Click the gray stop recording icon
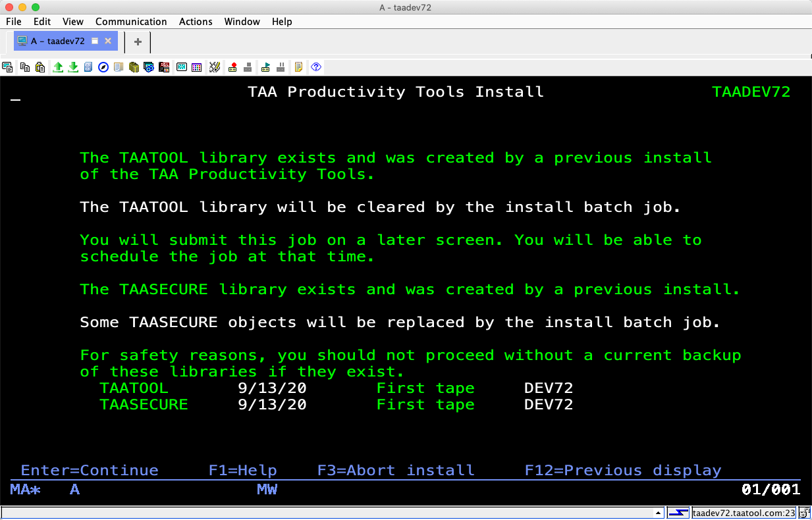The height and width of the screenshot is (520, 812). 248,67
